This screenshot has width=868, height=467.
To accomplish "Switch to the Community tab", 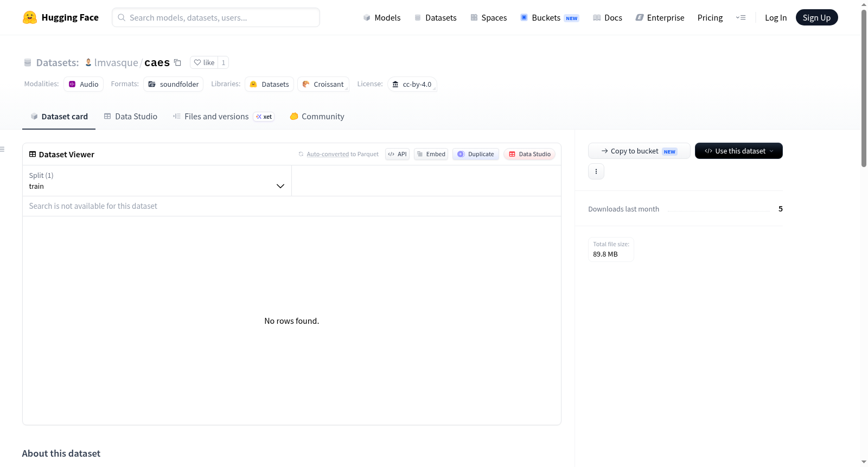I will coord(317,116).
